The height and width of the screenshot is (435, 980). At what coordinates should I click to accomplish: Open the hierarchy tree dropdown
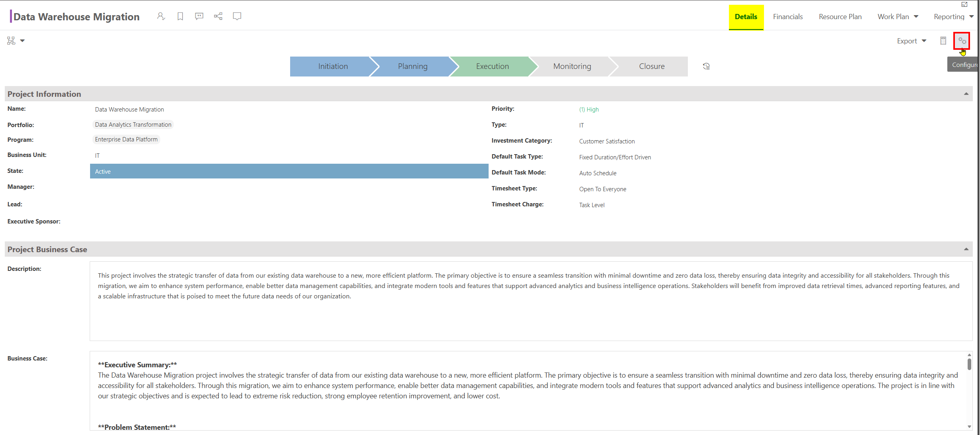tap(16, 41)
